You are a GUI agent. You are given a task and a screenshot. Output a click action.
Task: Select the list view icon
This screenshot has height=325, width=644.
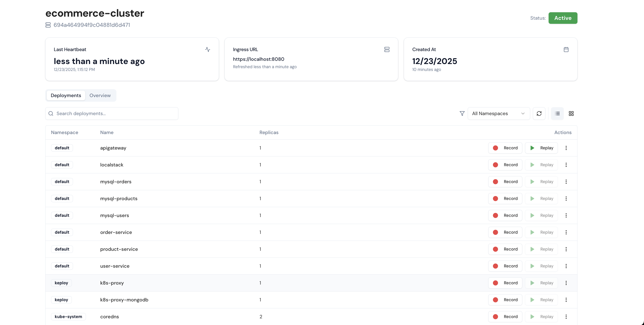[557, 113]
